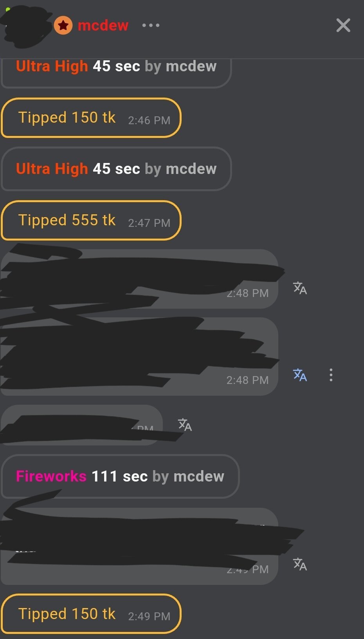Select the Fireworks 111 sec notification
The image size is (364, 639).
[x=120, y=476]
